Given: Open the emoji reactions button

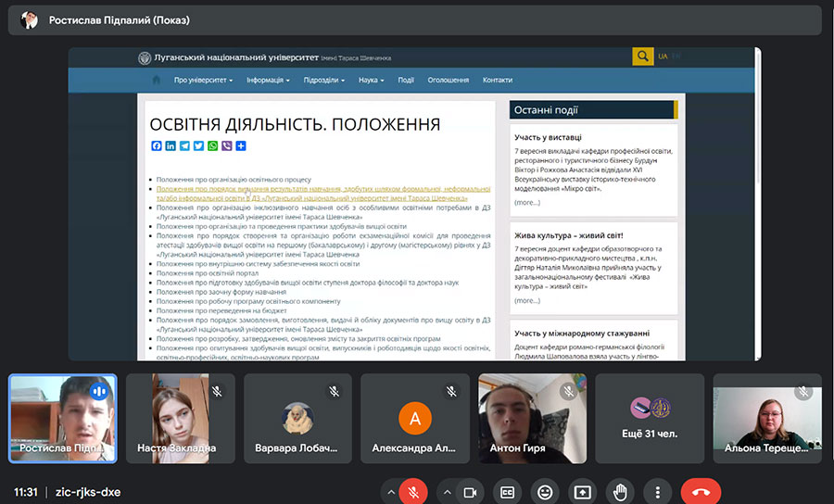Looking at the screenshot, I should [545, 492].
